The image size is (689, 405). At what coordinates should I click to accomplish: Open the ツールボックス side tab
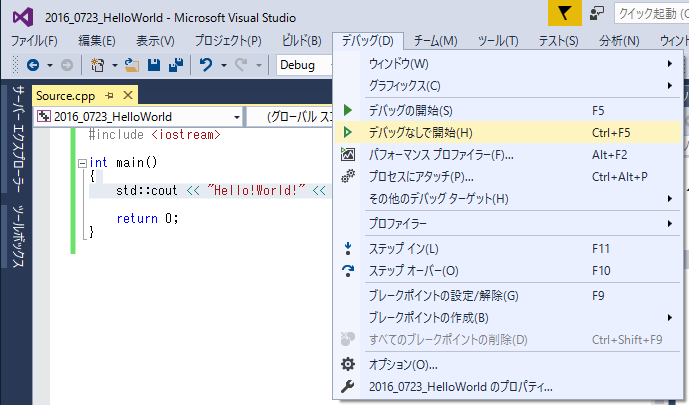pos(18,236)
